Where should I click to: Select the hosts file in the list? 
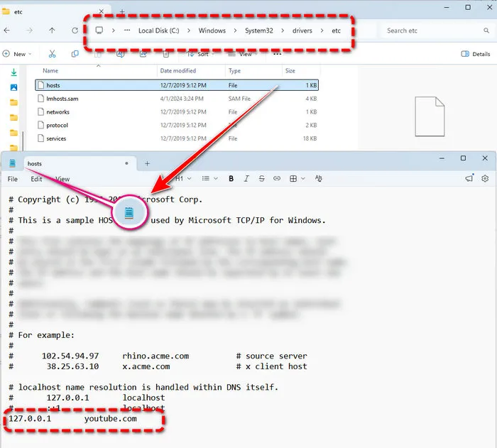(53, 85)
